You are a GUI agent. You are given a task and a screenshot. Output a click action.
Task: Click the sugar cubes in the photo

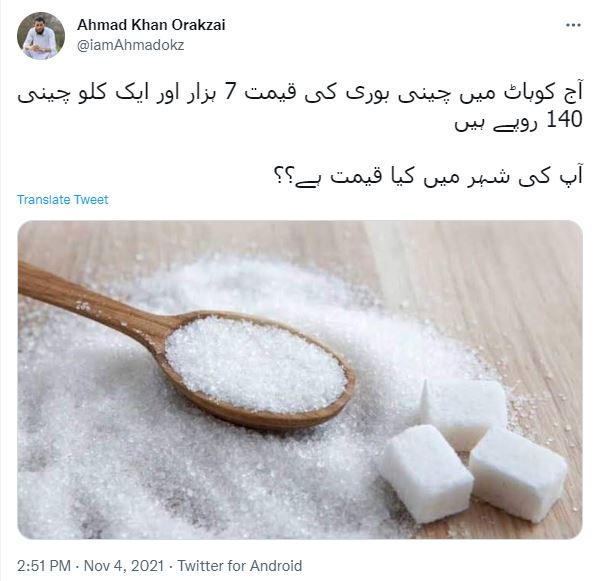474,453
